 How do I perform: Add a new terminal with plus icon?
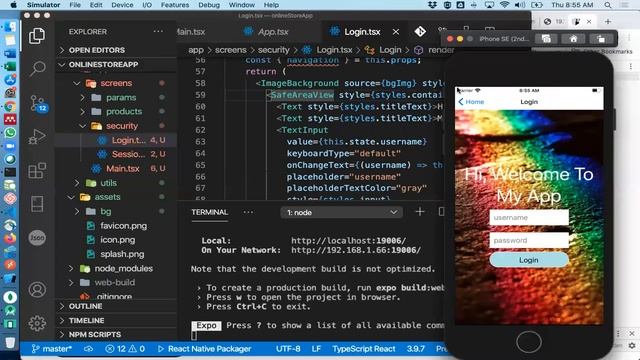pos(420,212)
